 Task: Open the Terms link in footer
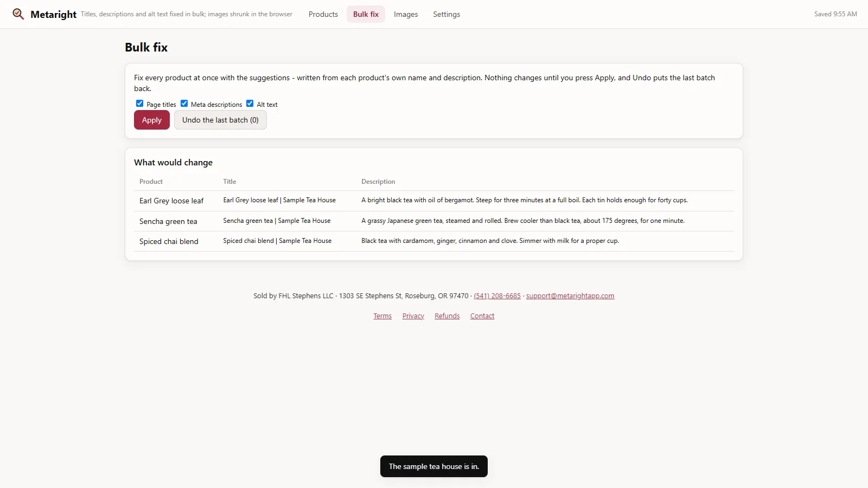(382, 316)
